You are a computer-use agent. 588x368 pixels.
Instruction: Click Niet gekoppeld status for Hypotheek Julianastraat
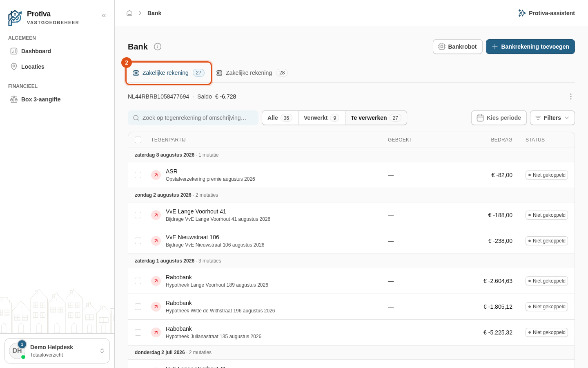click(546, 332)
